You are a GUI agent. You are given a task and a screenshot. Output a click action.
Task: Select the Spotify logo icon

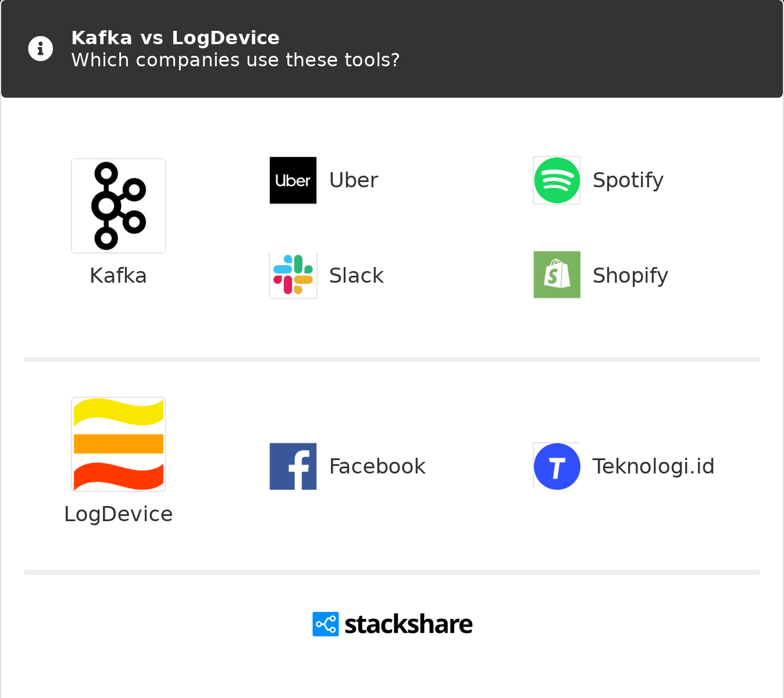tap(557, 180)
